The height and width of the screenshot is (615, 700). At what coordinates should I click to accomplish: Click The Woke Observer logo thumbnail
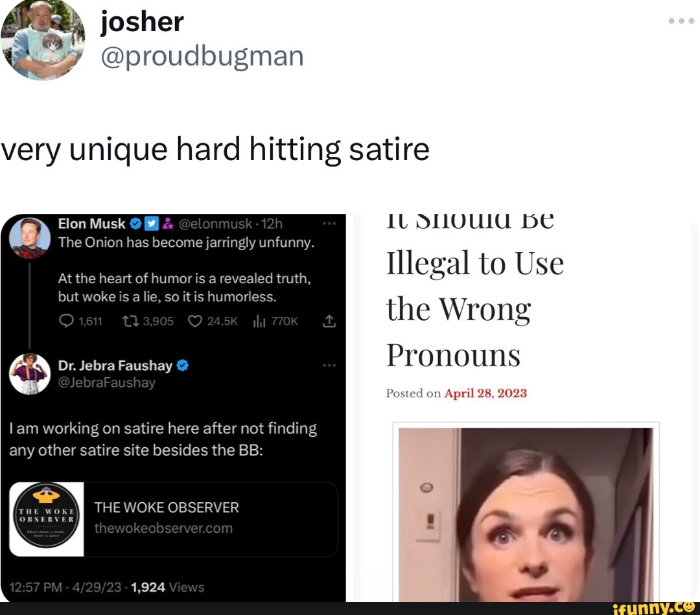tap(47, 519)
